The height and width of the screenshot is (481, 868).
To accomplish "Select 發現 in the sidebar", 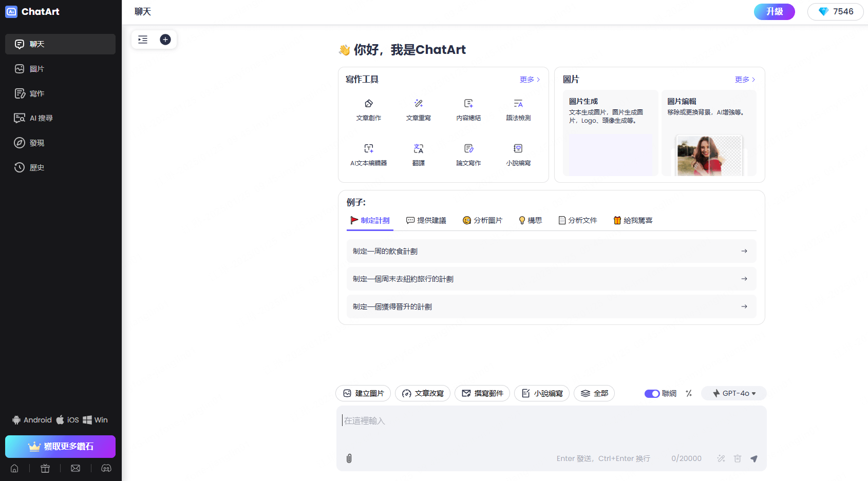I will (60, 143).
